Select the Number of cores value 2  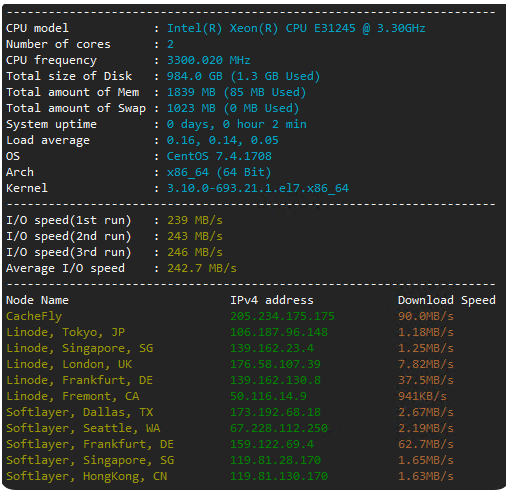coord(170,44)
